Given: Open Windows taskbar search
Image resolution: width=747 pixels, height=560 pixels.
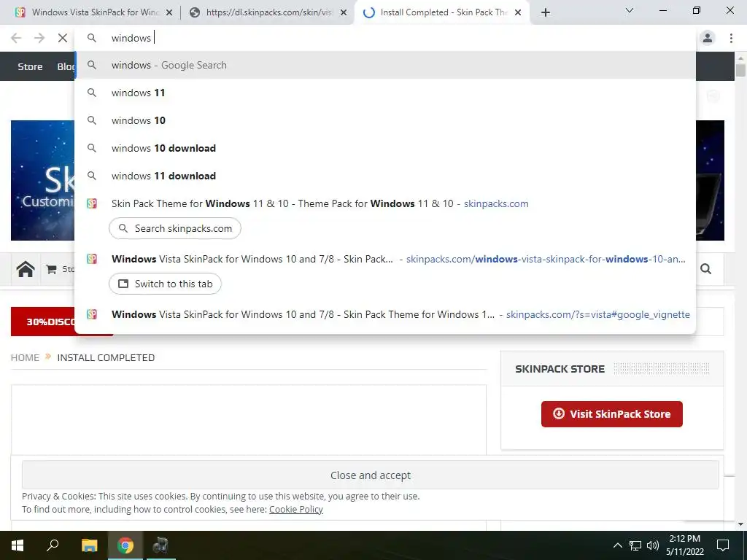Looking at the screenshot, I should pyautogui.click(x=53, y=545).
